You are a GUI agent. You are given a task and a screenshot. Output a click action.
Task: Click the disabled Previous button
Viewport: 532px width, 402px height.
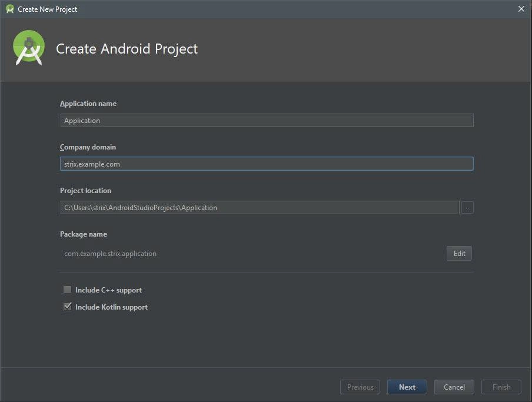(x=360, y=387)
